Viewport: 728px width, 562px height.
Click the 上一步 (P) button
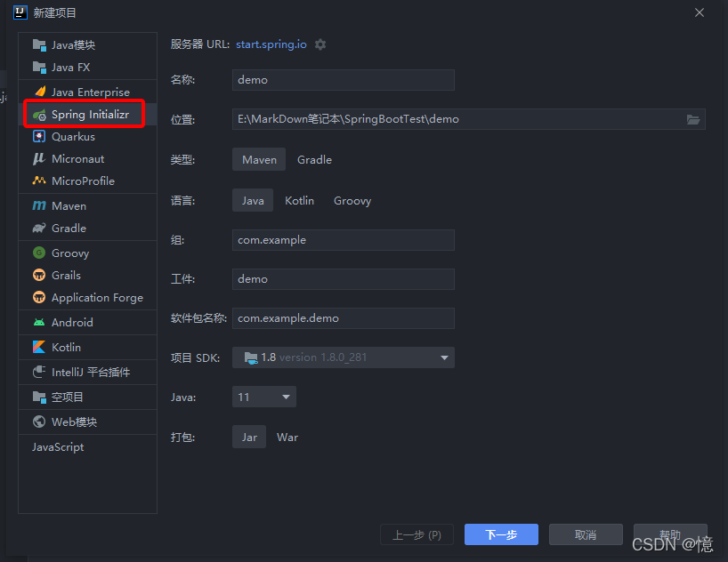click(417, 534)
